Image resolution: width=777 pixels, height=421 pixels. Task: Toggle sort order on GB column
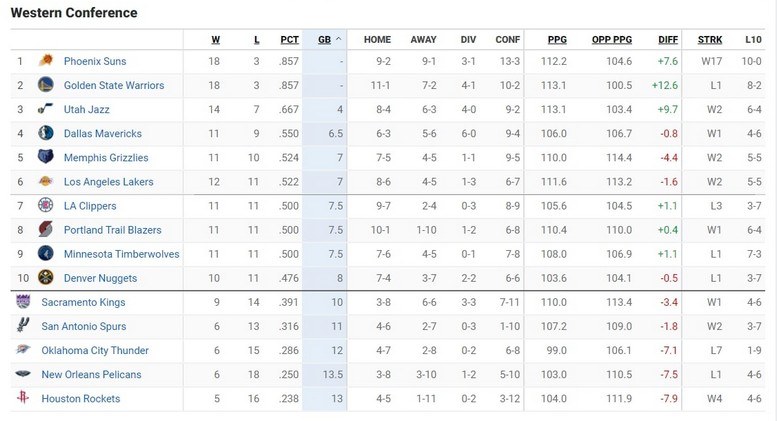coord(329,40)
